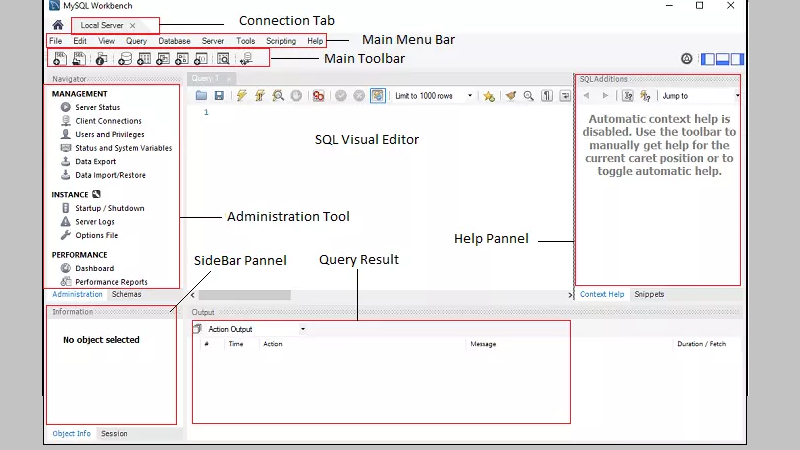Viewport: 800px width, 450px height.
Task: Open a SQL script file in new tab
Action: 79,59
